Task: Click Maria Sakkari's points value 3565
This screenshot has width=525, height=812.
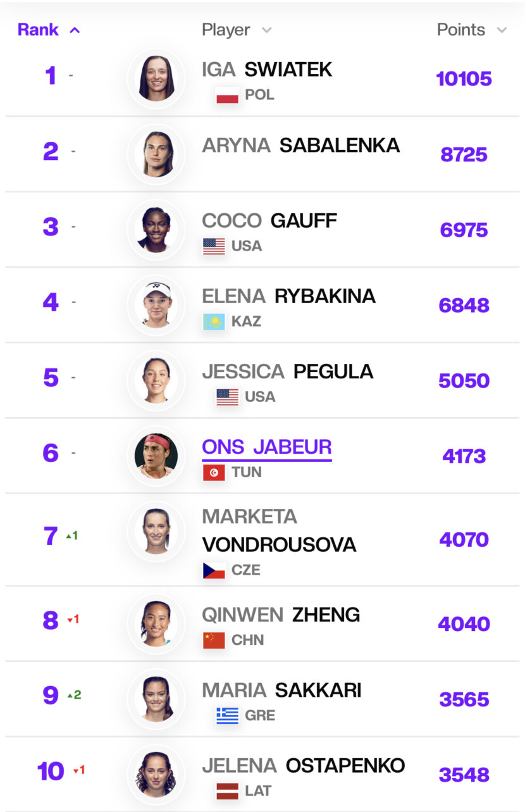Action: (x=464, y=699)
